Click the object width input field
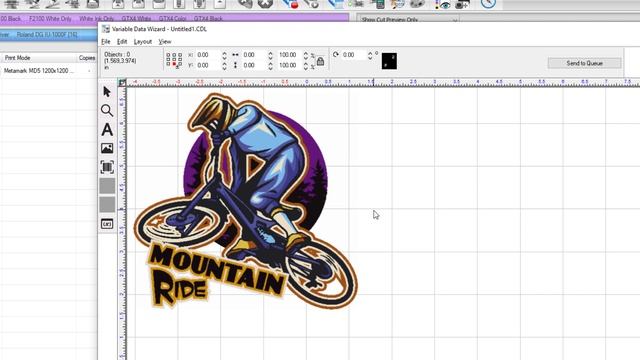 (x=254, y=55)
